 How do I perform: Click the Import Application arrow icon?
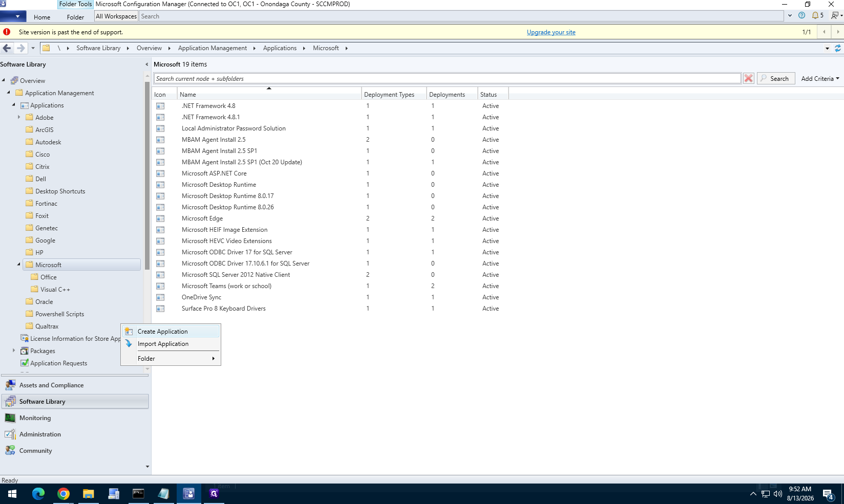click(129, 344)
